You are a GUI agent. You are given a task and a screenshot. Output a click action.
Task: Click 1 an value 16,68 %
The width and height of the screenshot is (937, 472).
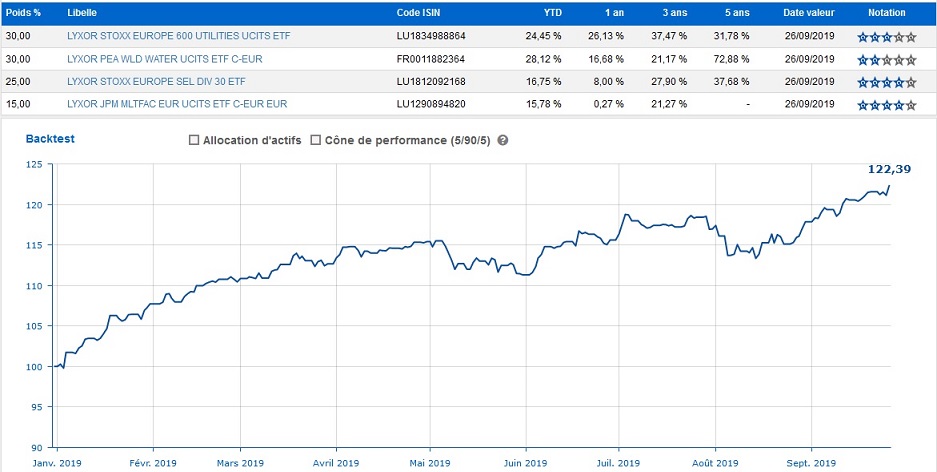pos(606,59)
